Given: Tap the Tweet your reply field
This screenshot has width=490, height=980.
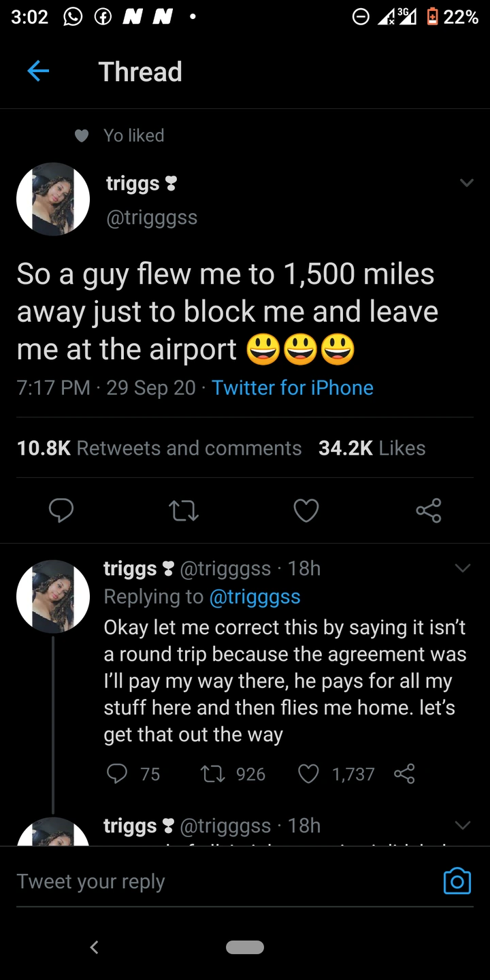Looking at the screenshot, I should (x=204, y=881).
